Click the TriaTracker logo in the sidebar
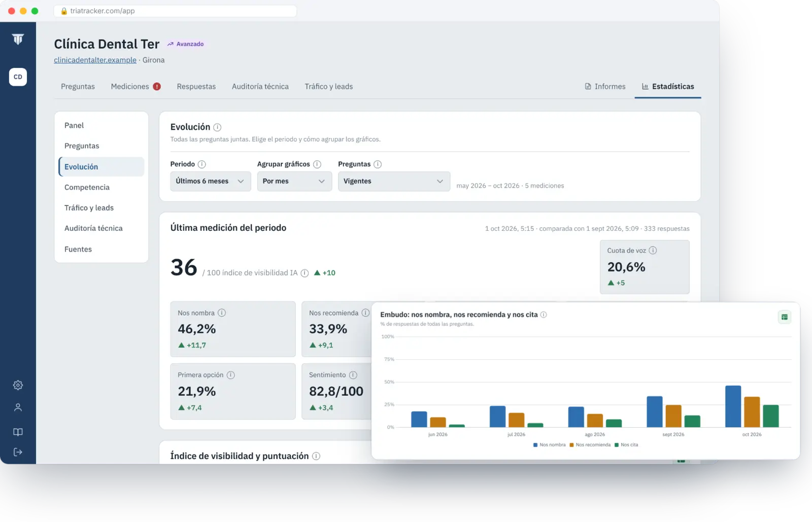The width and height of the screenshot is (812, 522). pos(18,39)
